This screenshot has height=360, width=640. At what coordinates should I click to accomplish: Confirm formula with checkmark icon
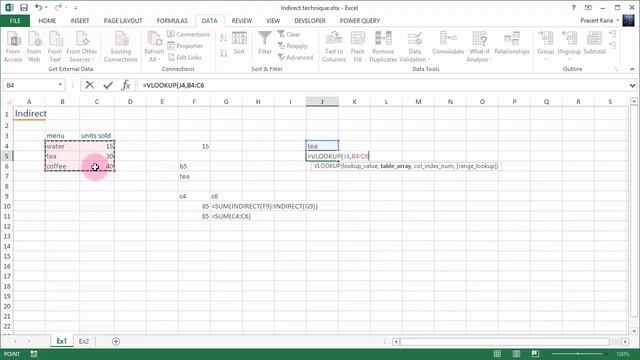point(108,85)
